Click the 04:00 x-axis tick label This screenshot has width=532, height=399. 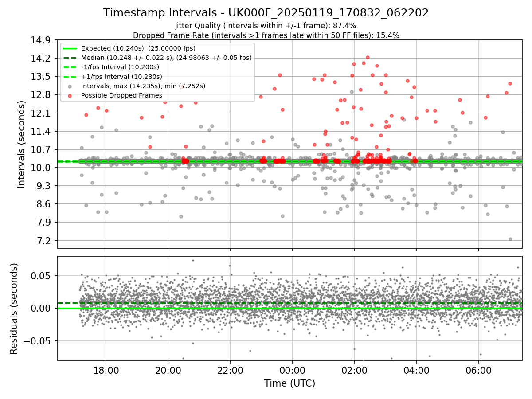tap(416, 370)
